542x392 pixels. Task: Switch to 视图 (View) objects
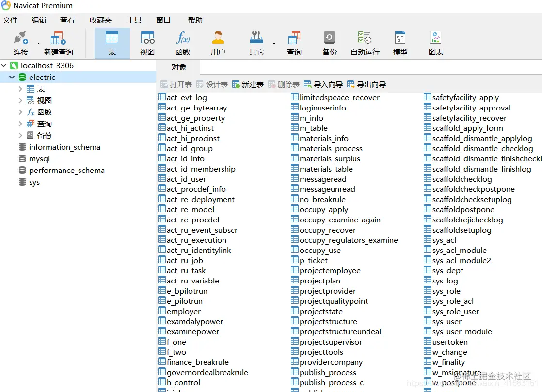click(147, 43)
